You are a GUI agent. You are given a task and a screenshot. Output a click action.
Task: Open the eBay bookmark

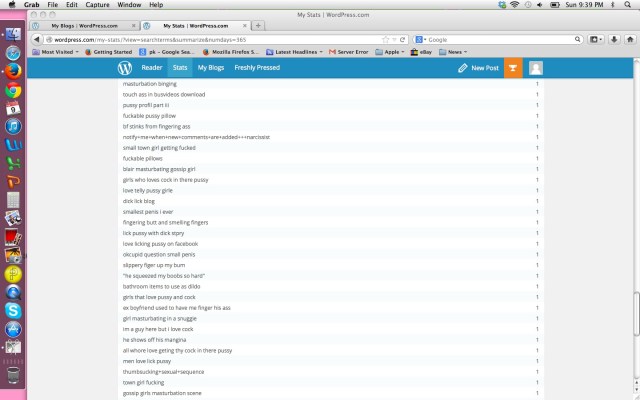click(x=421, y=52)
